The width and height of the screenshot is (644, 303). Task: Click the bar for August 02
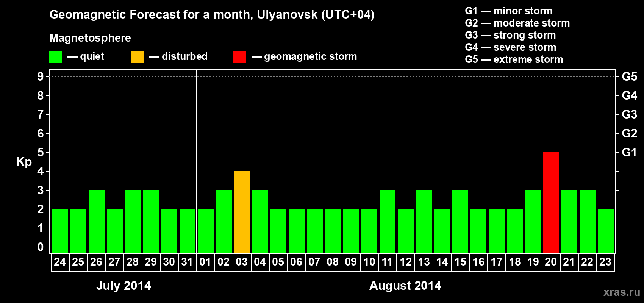tap(224, 221)
